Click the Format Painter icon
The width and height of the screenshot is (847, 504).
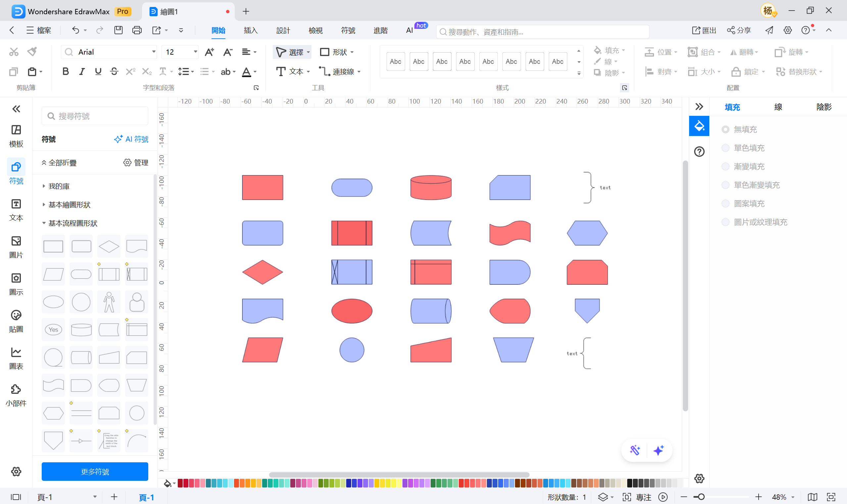click(32, 52)
